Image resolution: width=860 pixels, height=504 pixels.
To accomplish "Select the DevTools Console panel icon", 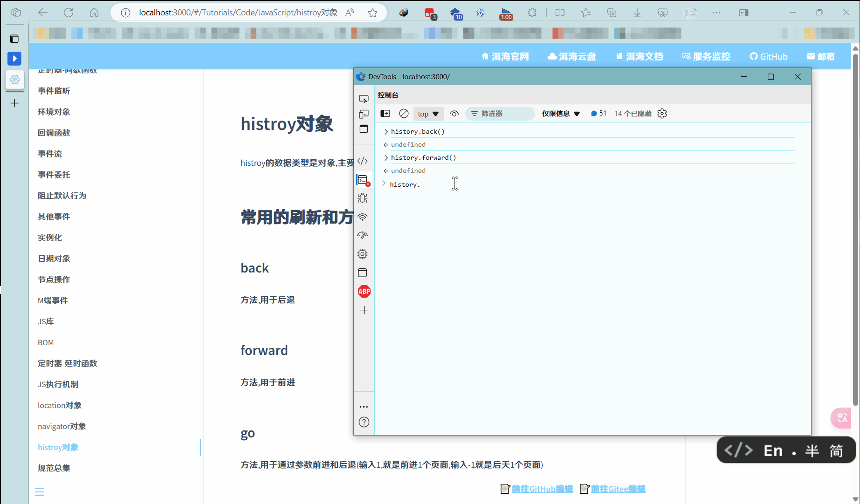I will click(x=363, y=180).
